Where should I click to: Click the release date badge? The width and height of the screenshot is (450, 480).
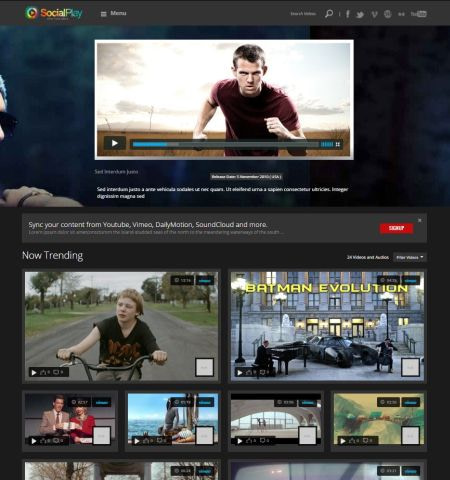[x=246, y=177]
